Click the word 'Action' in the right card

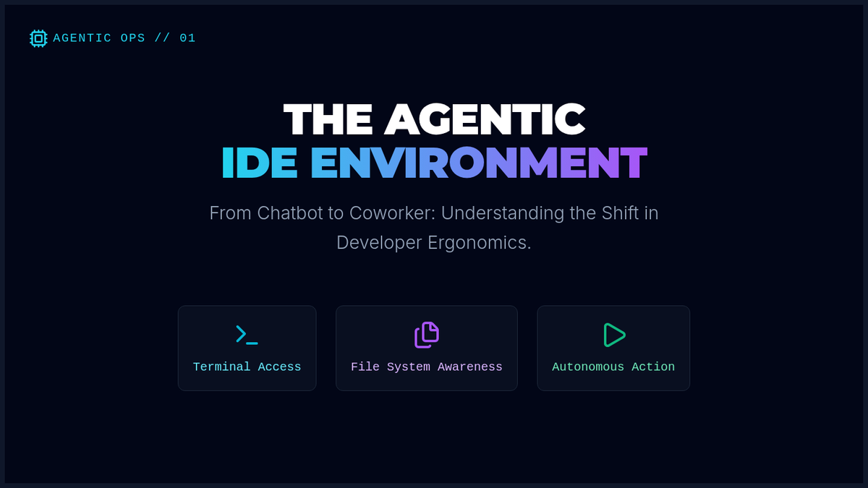coord(653,367)
